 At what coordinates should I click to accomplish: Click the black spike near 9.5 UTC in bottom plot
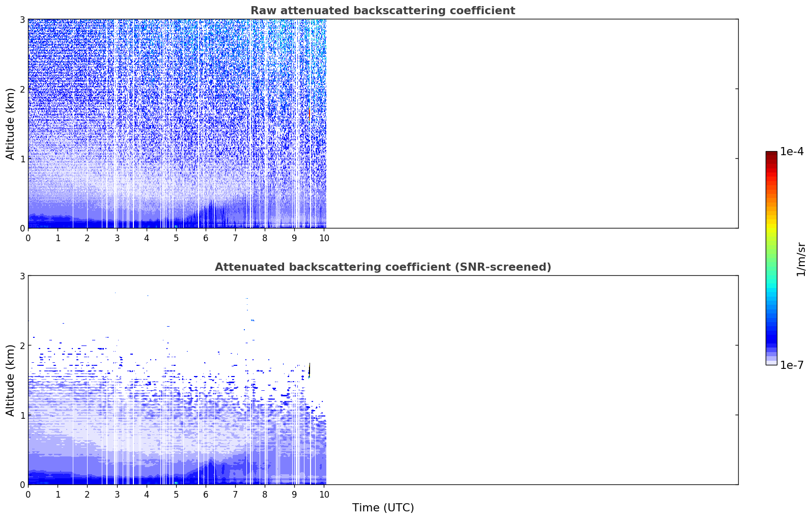point(309,370)
